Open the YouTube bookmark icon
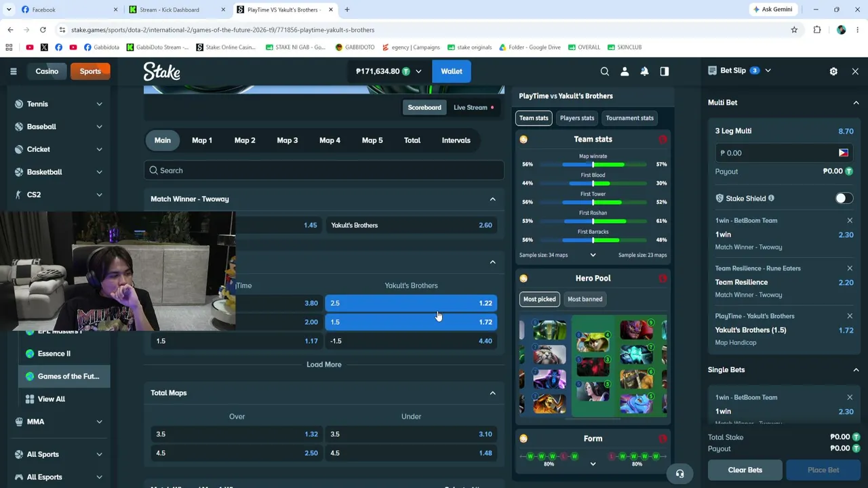 coord(29,47)
